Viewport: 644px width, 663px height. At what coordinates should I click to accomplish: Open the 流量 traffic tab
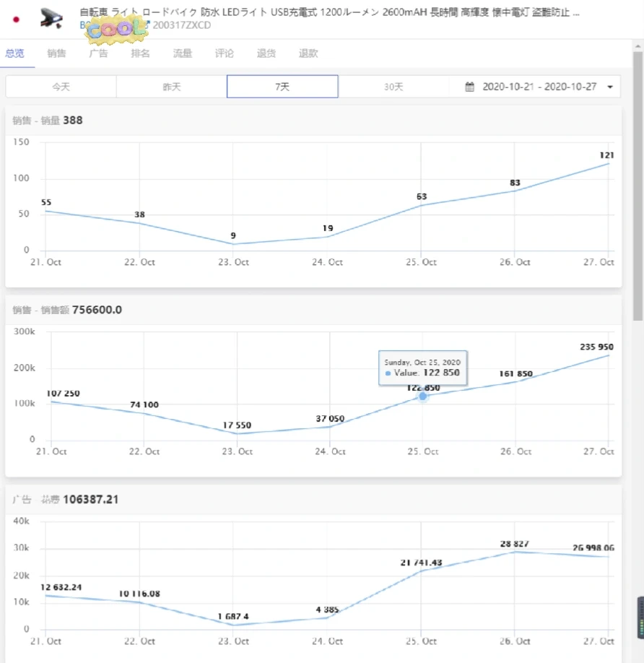[x=183, y=53]
